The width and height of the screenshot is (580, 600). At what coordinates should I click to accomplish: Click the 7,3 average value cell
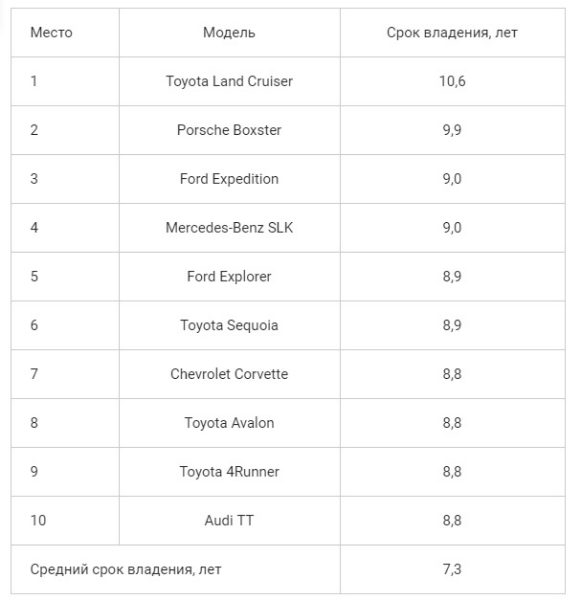[x=452, y=569]
